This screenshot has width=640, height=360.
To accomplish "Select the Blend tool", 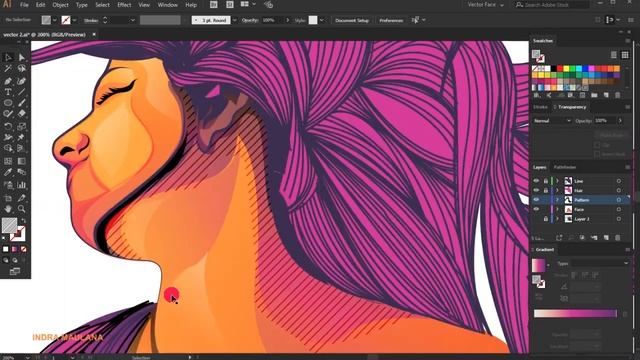I will tap(22, 173).
